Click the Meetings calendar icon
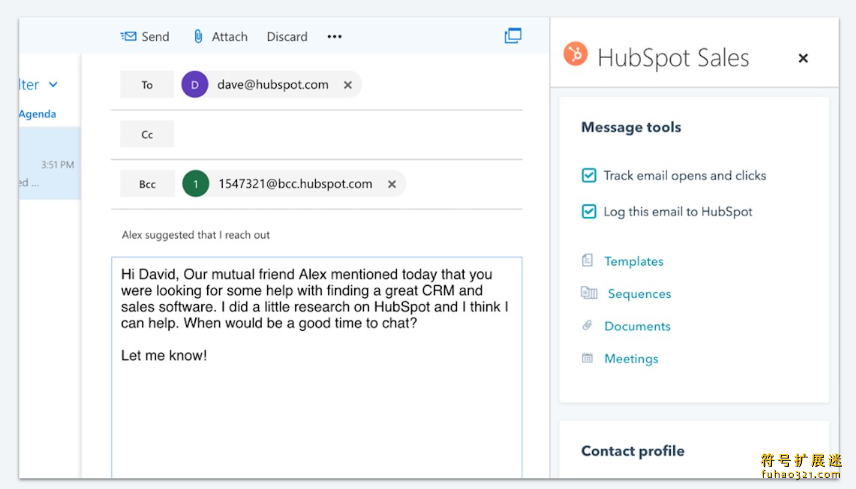The width and height of the screenshot is (856, 489). [x=587, y=358]
